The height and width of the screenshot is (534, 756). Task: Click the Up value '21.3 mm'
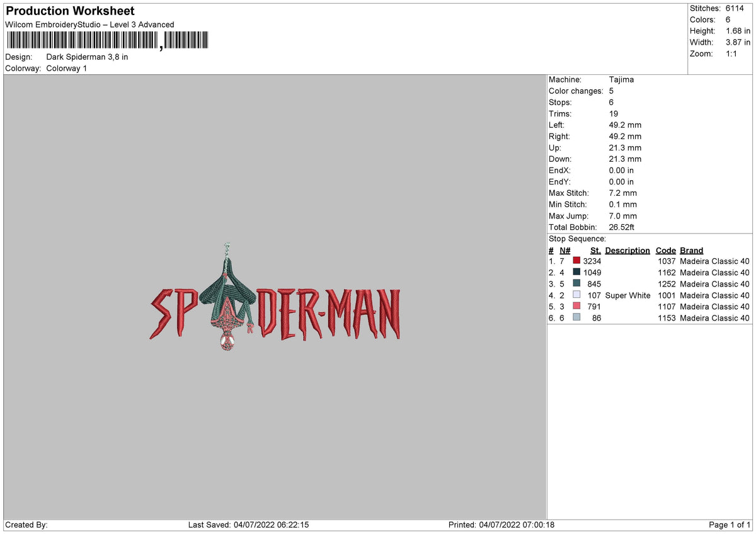pos(625,147)
